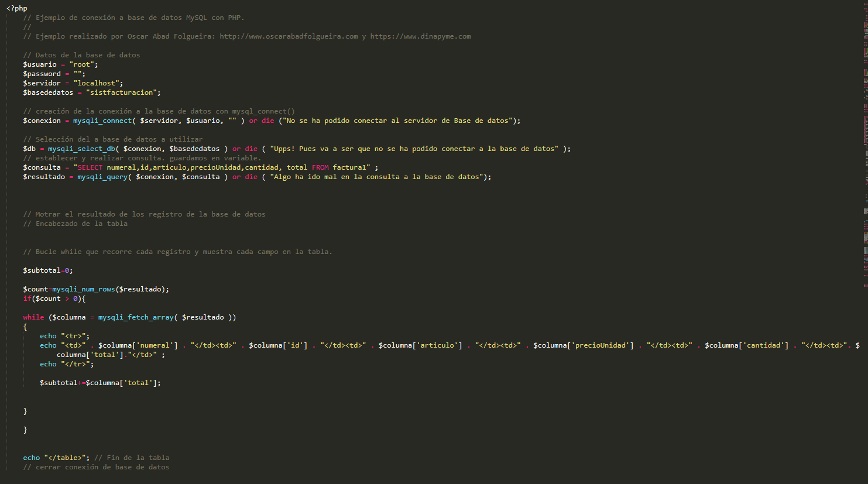
Task: Select the "root" string value
Action: (82, 64)
